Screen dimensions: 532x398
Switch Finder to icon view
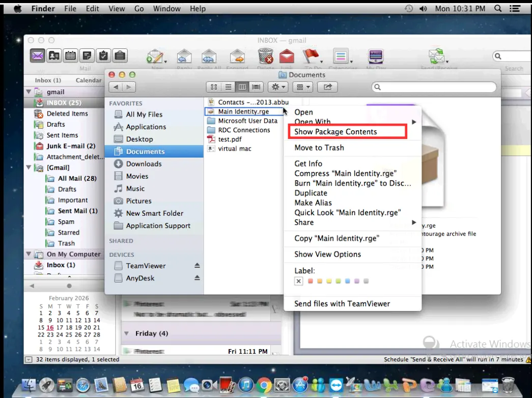[x=214, y=88]
